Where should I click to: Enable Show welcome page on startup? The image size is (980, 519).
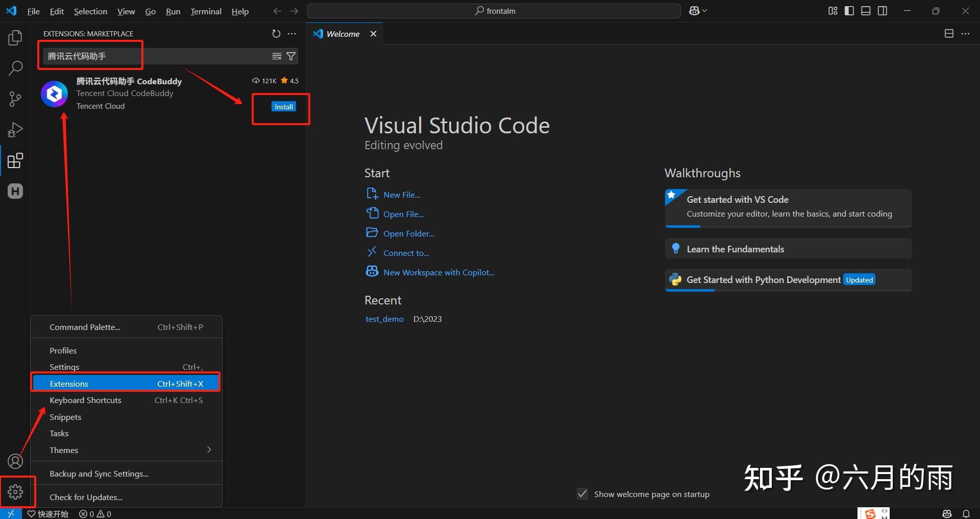point(582,494)
